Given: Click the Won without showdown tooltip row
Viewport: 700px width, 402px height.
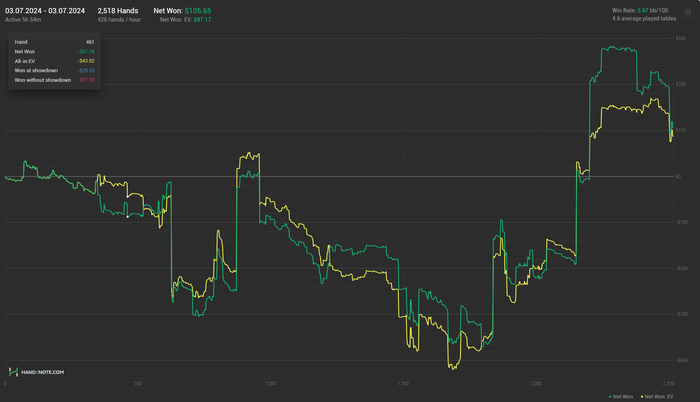Looking at the screenshot, I should pos(54,80).
